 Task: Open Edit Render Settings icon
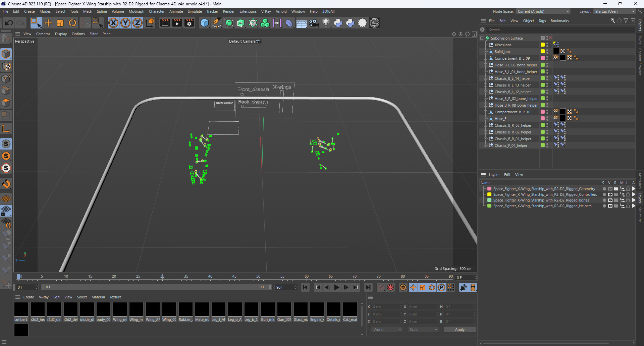[x=189, y=23]
